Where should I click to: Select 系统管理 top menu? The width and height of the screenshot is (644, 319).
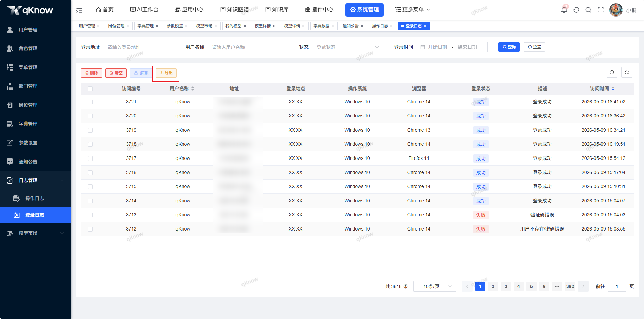click(364, 10)
